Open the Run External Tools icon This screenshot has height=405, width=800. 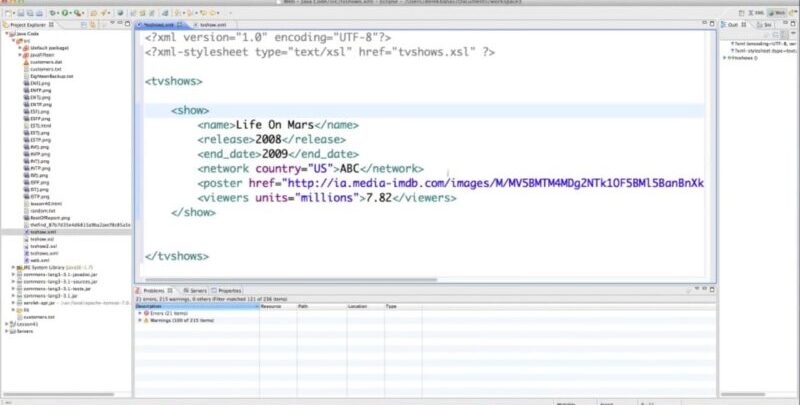tap(78, 13)
